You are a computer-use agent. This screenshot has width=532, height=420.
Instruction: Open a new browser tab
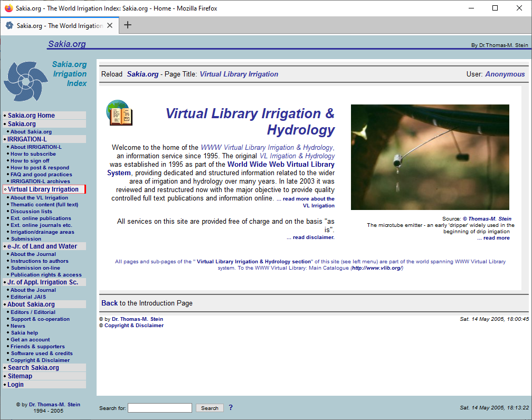(128, 25)
